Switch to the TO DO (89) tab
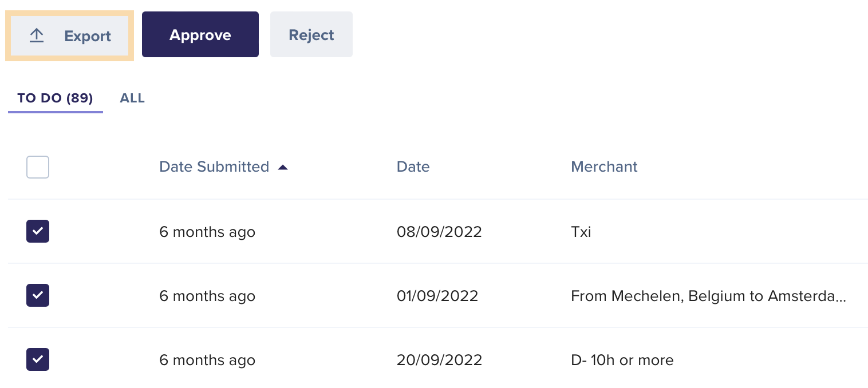Image resolution: width=868 pixels, height=388 pixels. [x=55, y=98]
